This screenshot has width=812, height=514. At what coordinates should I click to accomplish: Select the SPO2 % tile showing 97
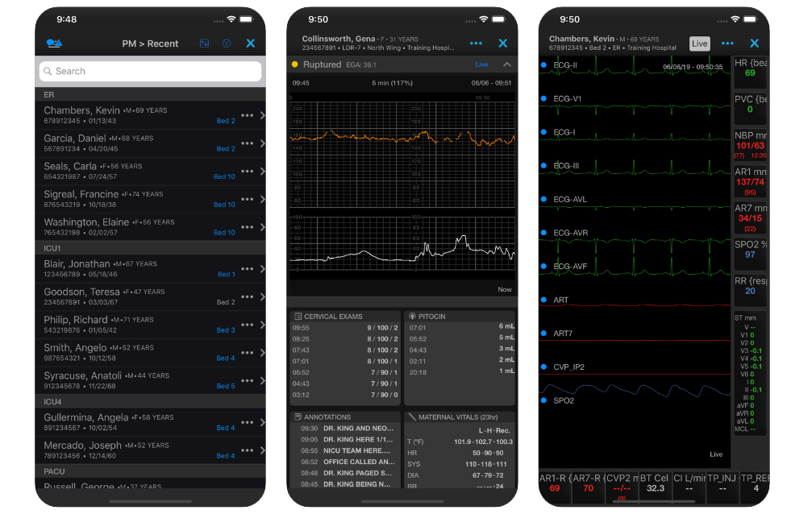tap(751, 254)
